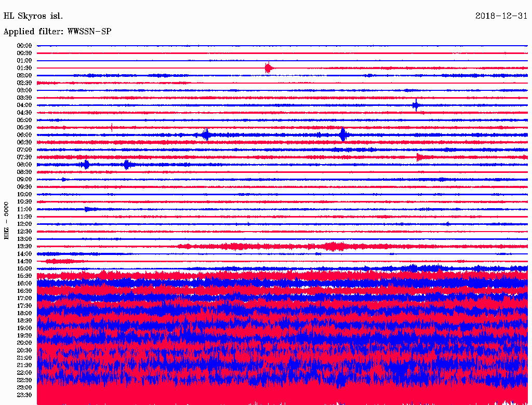Image resolution: width=532 pixels, height=405 pixels.
Task: Select the 12:00 time label
Action: [24, 224]
